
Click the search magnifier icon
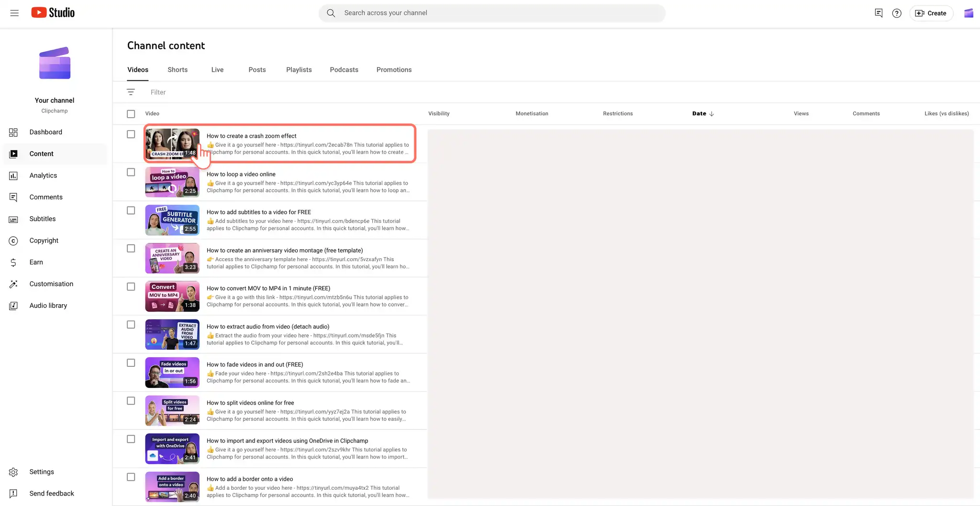tap(331, 13)
